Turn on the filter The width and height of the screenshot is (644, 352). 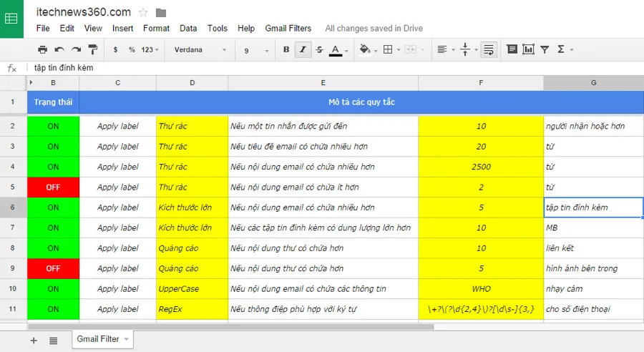(545, 49)
